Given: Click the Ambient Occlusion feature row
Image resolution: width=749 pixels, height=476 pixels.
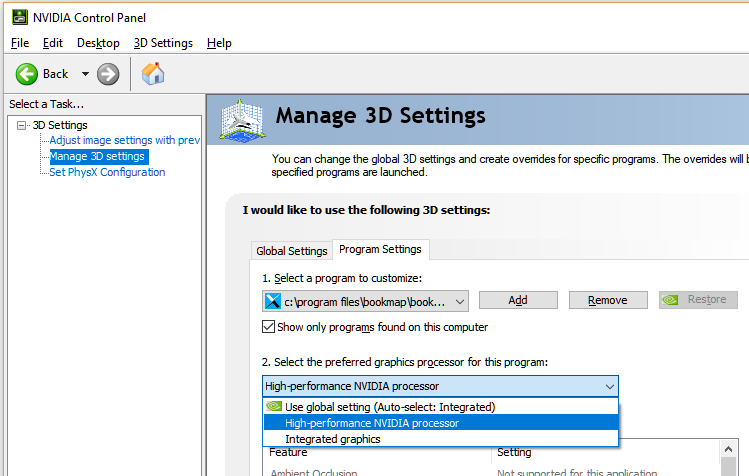Looking at the screenshot, I should (x=314, y=472).
